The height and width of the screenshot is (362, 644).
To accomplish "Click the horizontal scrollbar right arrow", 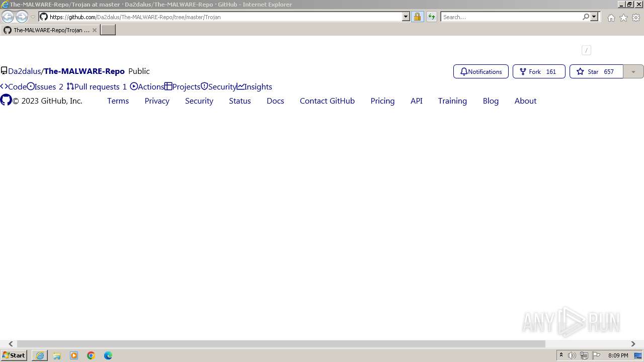I will pyautogui.click(x=633, y=344).
